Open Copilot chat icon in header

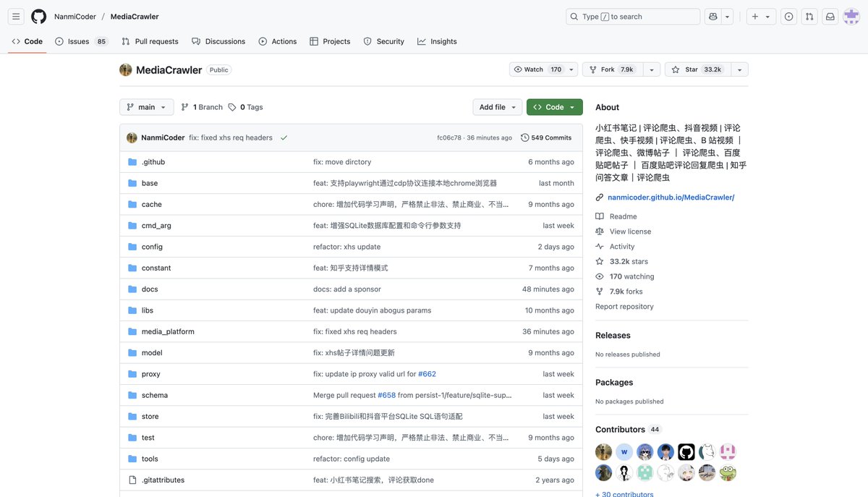(713, 17)
